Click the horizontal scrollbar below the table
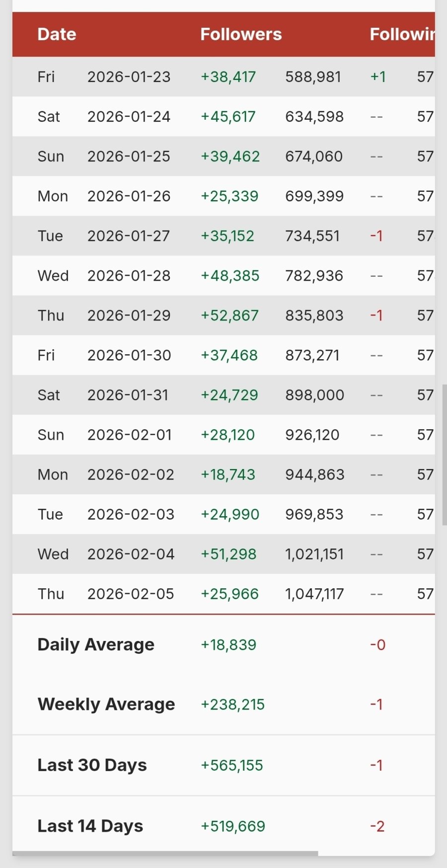 click(165, 854)
